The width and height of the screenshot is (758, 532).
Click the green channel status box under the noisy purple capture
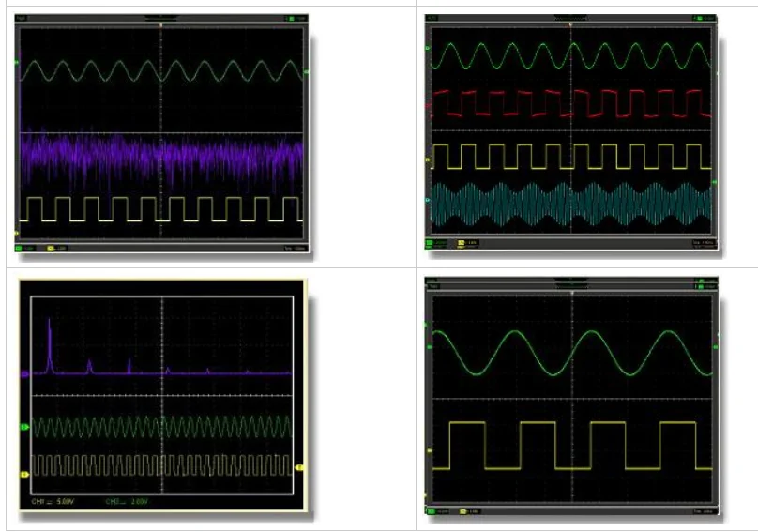point(24,248)
